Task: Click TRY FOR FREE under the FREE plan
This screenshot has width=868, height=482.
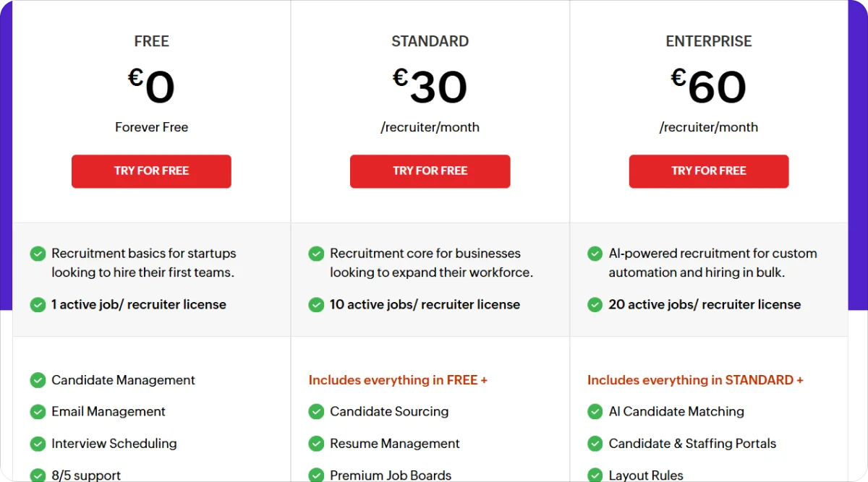Action: (x=151, y=171)
